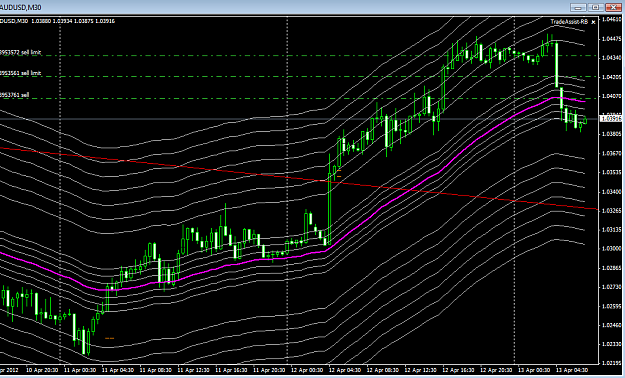The width and height of the screenshot is (625, 378).
Task: Click the 1.04340 price scale label
Action: 611,58
